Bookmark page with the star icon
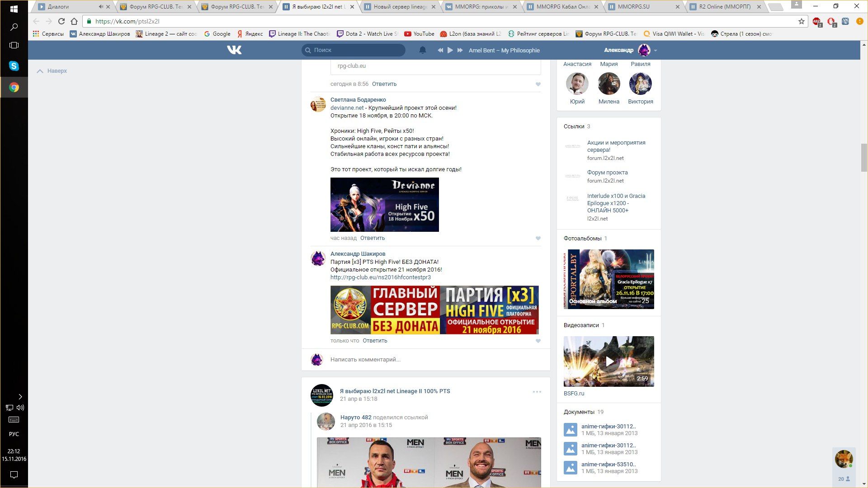Screen dimensions: 868x488 tap(801, 21)
